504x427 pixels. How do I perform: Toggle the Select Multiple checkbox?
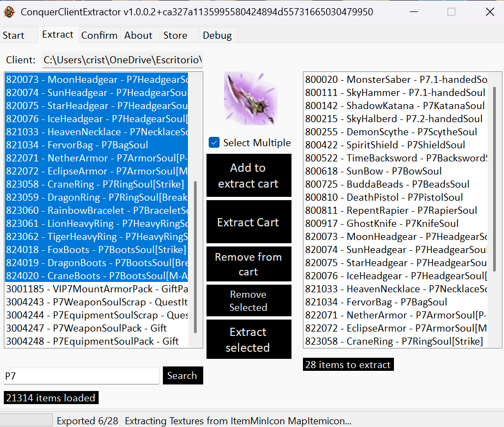pos(214,142)
